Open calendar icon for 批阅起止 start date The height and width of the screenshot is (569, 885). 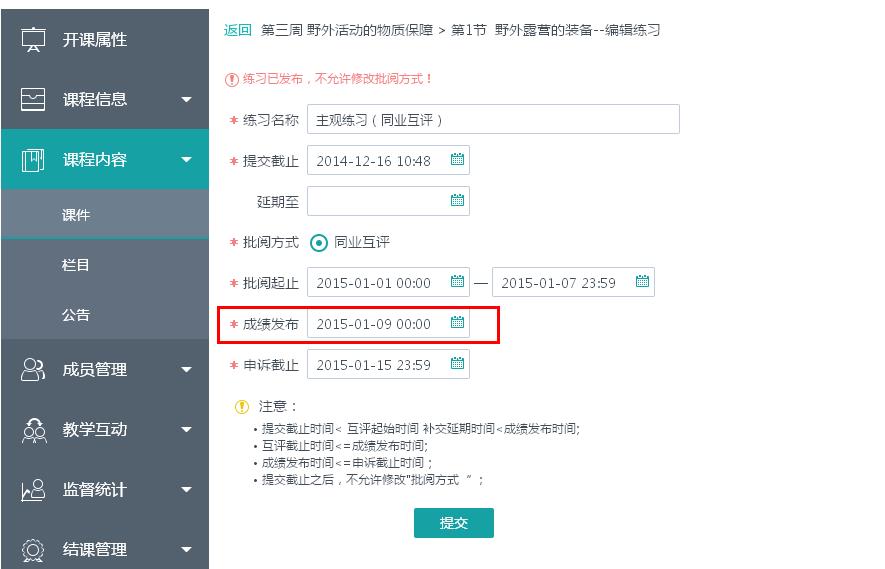(457, 282)
